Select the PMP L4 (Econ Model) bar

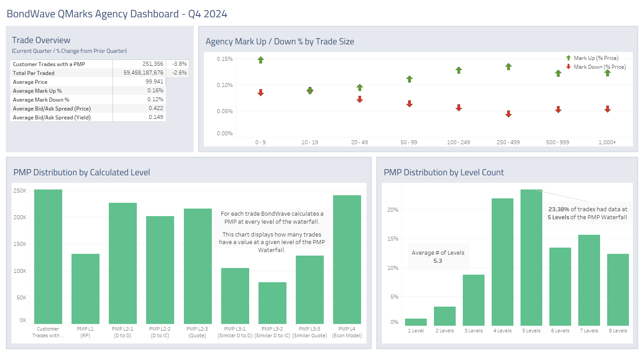(x=347, y=260)
